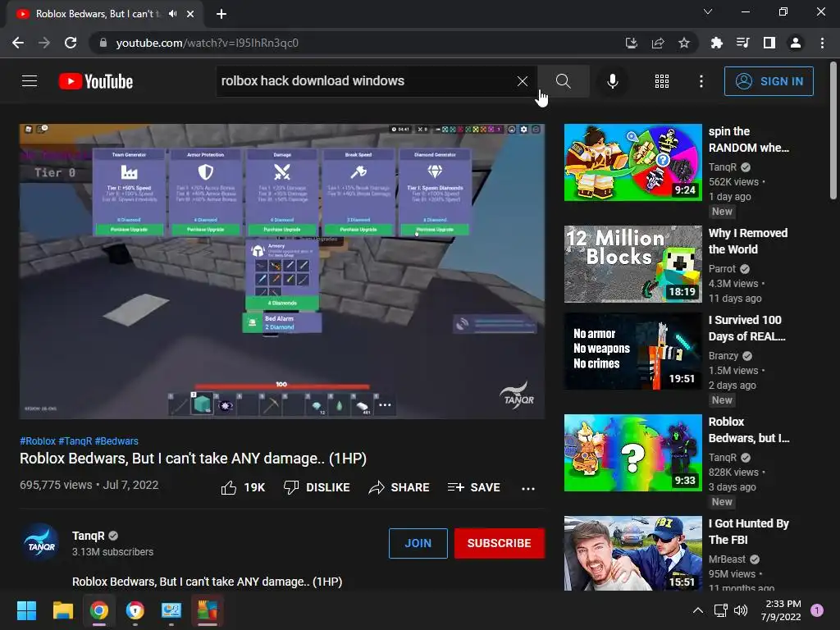Bookmark this tab with the star
Screen dimensions: 840x630
coord(684,43)
